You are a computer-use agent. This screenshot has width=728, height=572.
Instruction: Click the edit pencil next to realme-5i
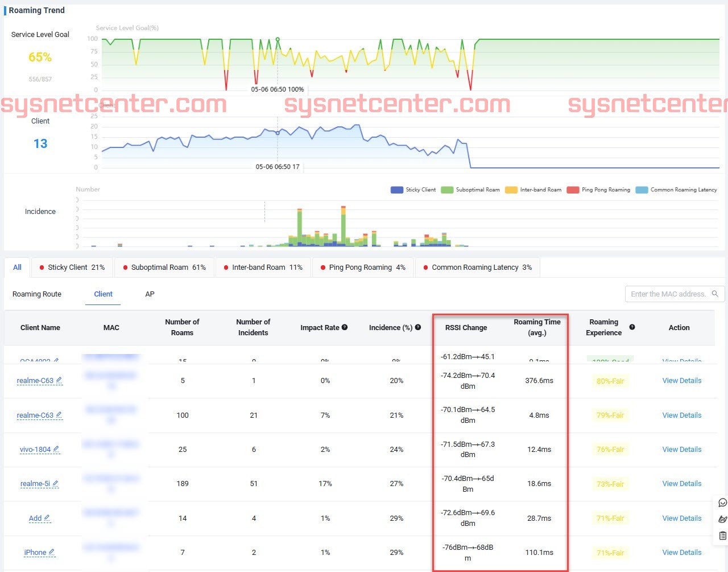(55, 483)
